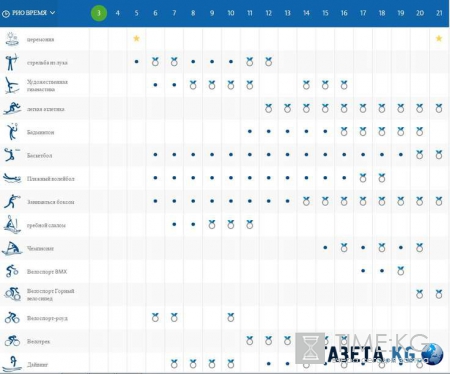Screen dimensions: 450x374
Task: Select day 21 column header
Action: (439, 13)
